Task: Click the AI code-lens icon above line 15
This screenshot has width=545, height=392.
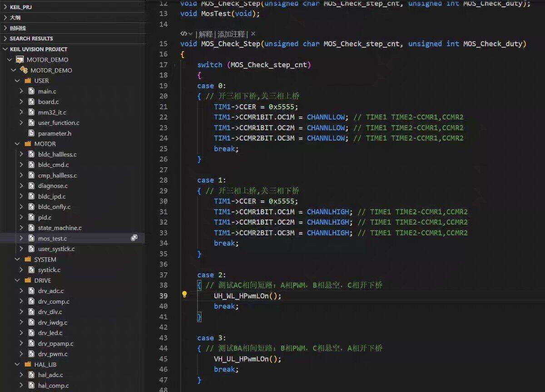Action: pos(184,34)
